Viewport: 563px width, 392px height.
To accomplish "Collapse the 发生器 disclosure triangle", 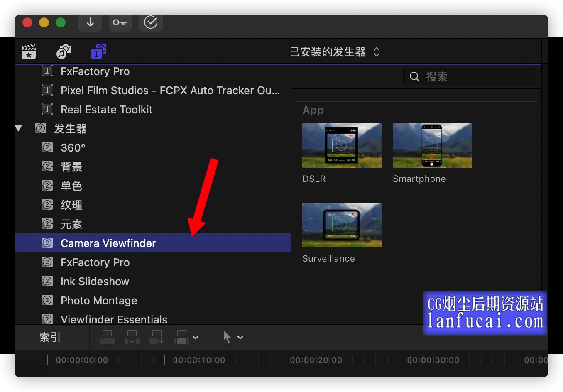I will tap(18, 128).
